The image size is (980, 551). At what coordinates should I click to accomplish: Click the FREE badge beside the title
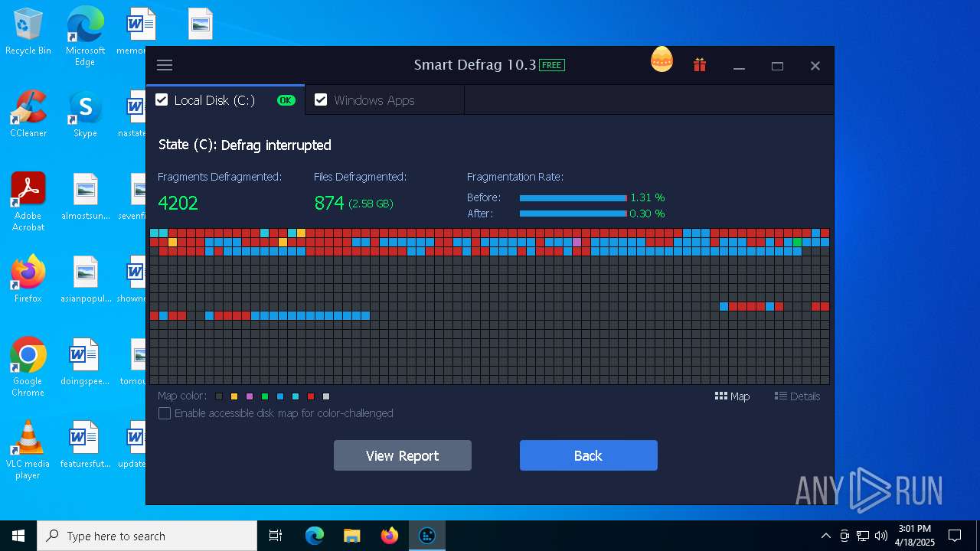(552, 65)
